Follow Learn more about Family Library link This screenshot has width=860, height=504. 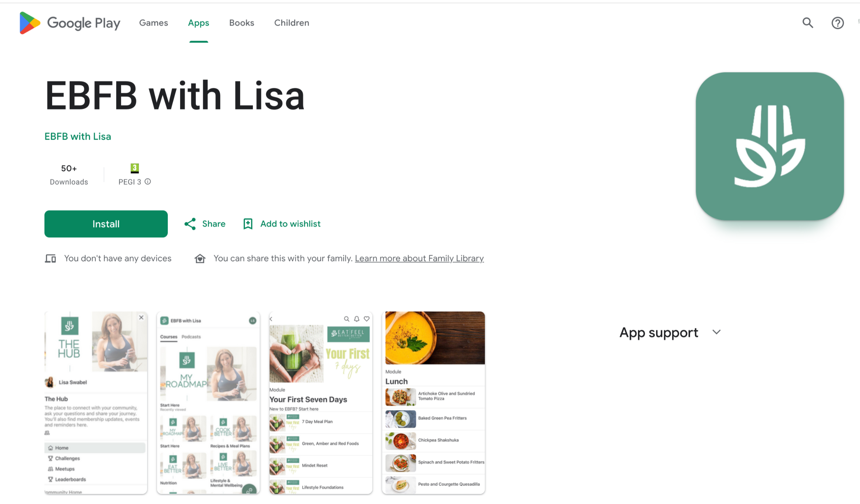click(x=419, y=259)
